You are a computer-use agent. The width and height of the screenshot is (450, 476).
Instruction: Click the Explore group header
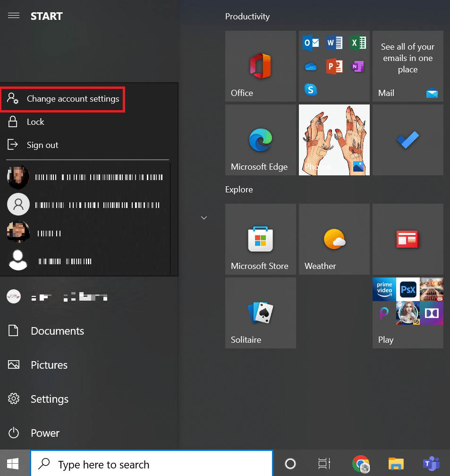239,190
